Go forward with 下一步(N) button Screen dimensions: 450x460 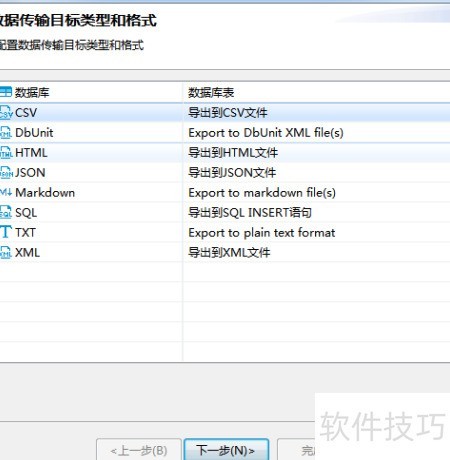(x=226, y=450)
